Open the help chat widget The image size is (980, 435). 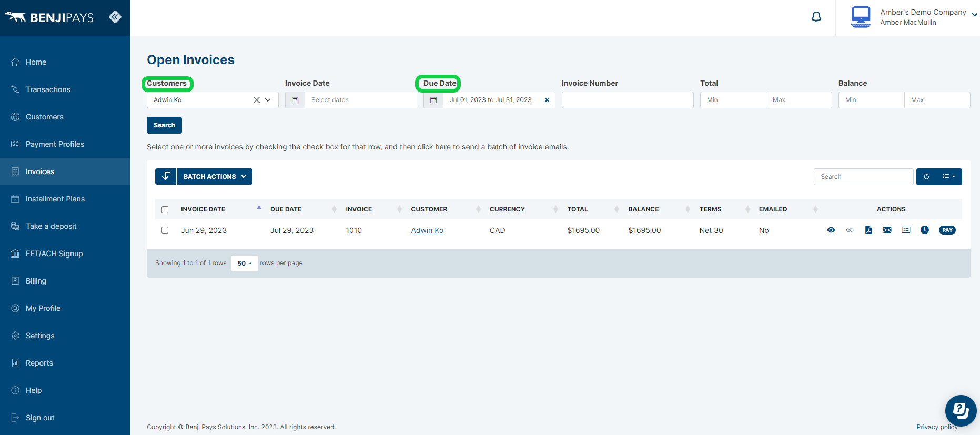[x=961, y=411]
